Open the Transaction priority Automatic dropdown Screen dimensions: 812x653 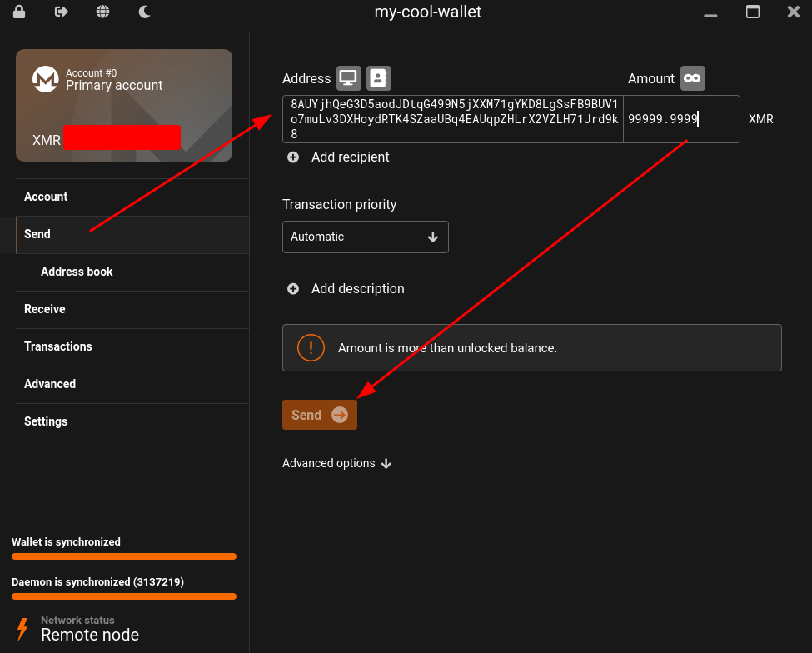click(x=365, y=237)
